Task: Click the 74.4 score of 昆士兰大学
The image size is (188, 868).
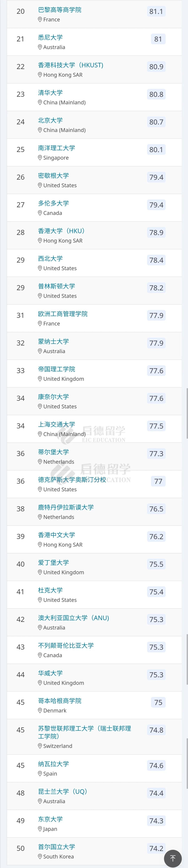Action: (x=156, y=793)
